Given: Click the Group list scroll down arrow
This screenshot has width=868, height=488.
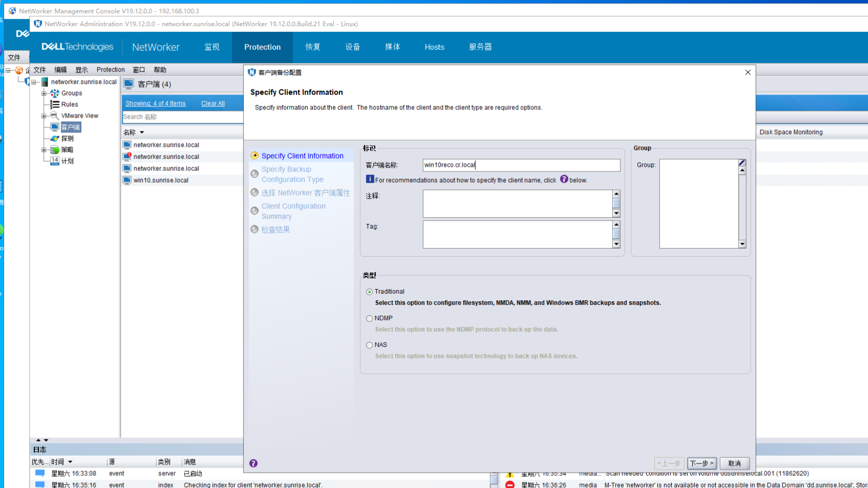Looking at the screenshot, I should [742, 244].
